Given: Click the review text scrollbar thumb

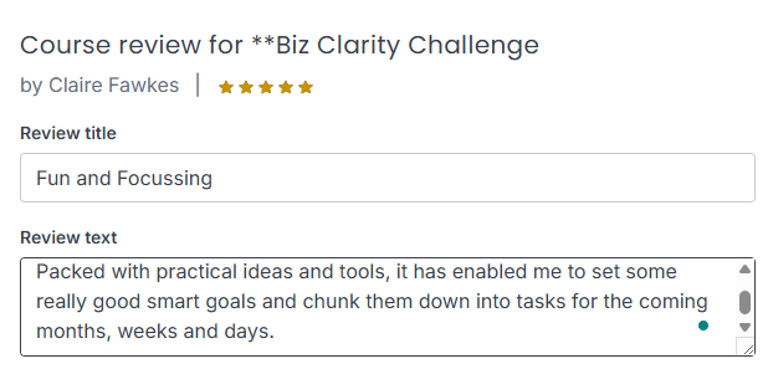Looking at the screenshot, I should (744, 302).
